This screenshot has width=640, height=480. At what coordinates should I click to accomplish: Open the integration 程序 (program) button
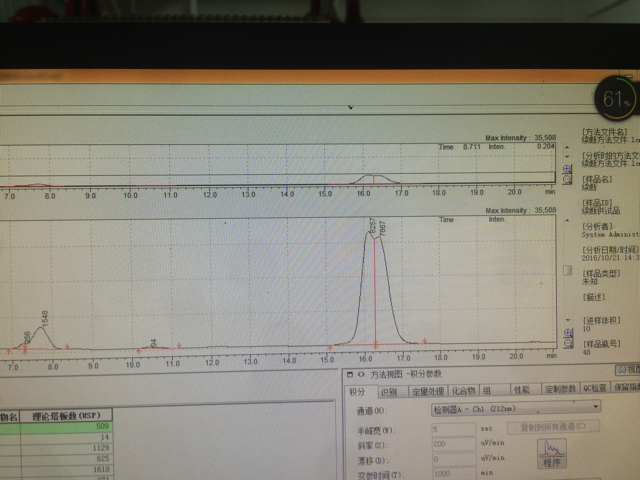coord(552,453)
